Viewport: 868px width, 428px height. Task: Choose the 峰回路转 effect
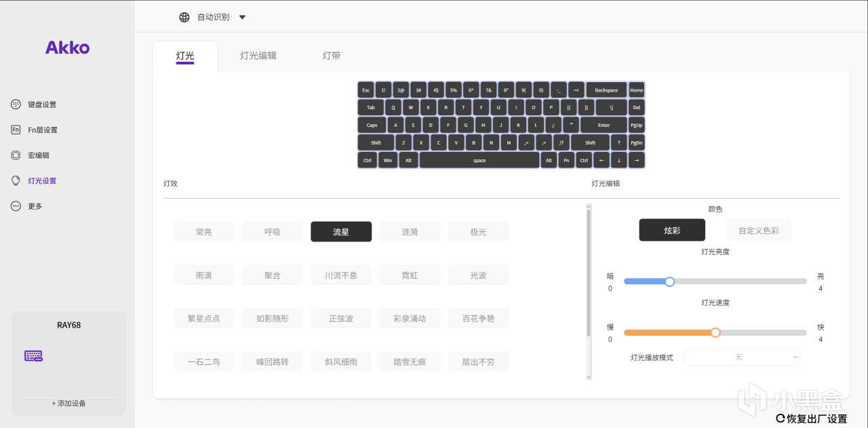pos(273,362)
